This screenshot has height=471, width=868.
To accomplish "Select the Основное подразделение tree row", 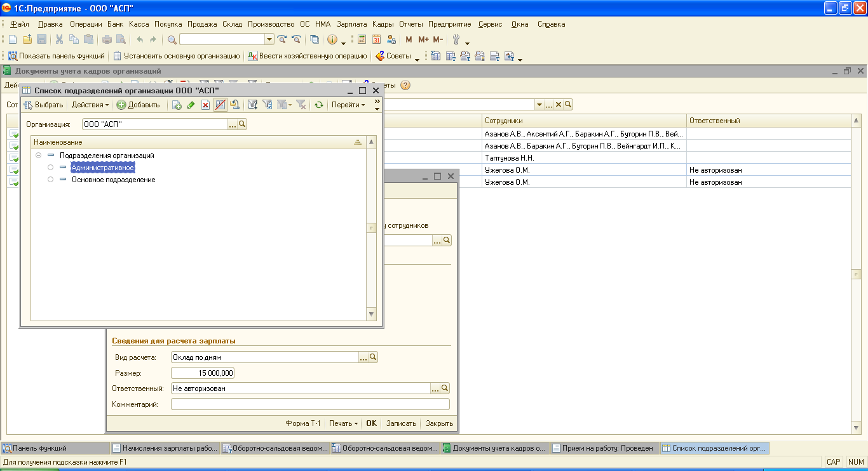I will click(x=113, y=180).
